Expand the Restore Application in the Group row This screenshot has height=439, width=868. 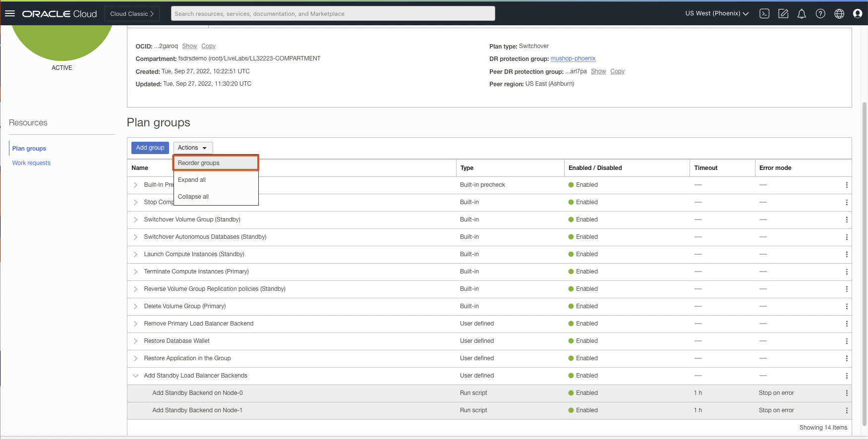135,358
